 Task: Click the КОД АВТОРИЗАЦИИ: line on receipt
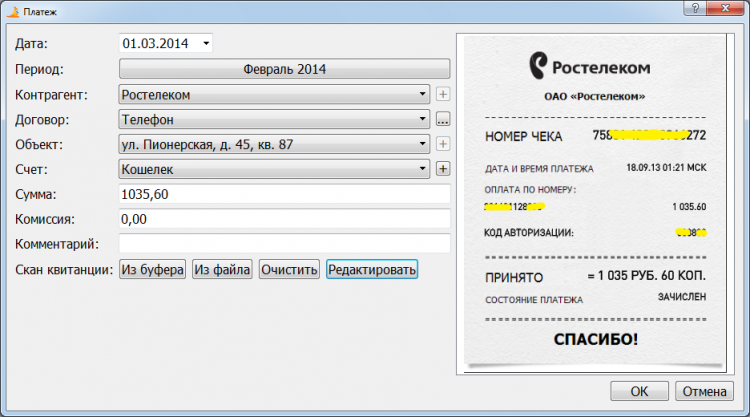tap(529, 233)
